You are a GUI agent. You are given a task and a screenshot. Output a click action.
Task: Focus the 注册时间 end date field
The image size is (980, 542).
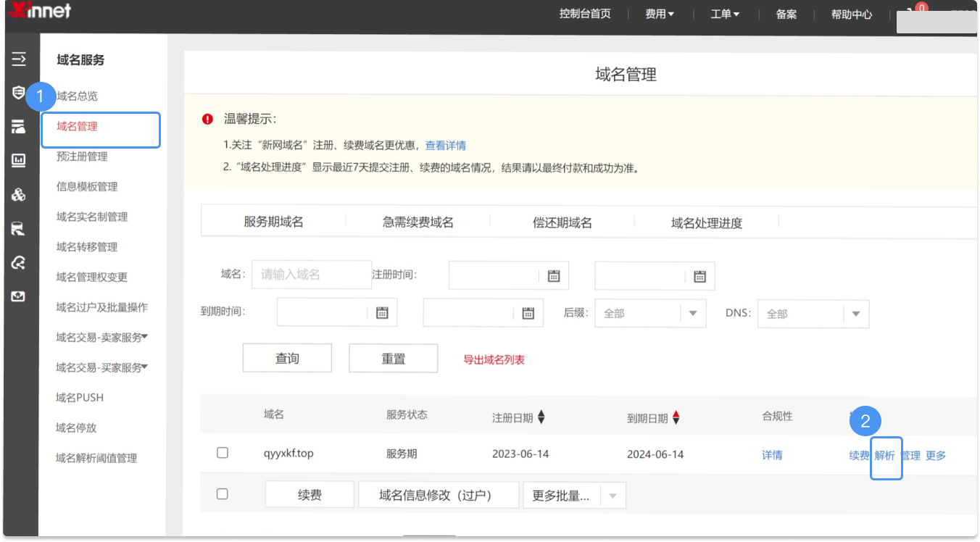pos(655,276)
